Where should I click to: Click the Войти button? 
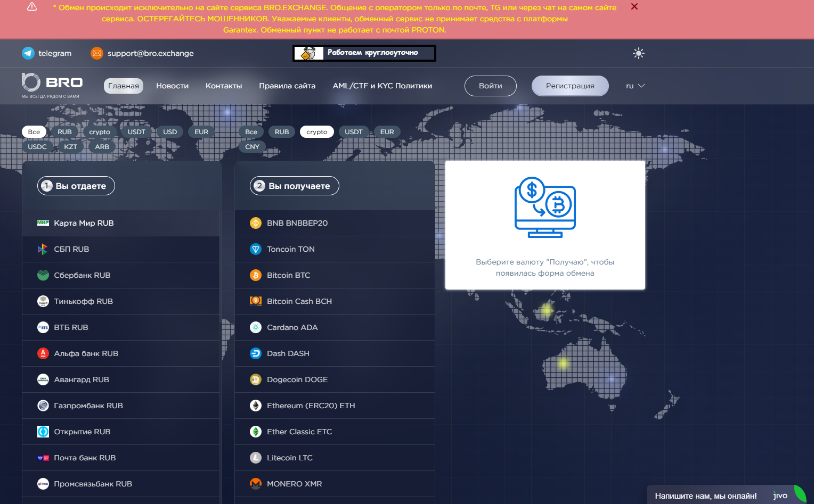tap(491, 86)
